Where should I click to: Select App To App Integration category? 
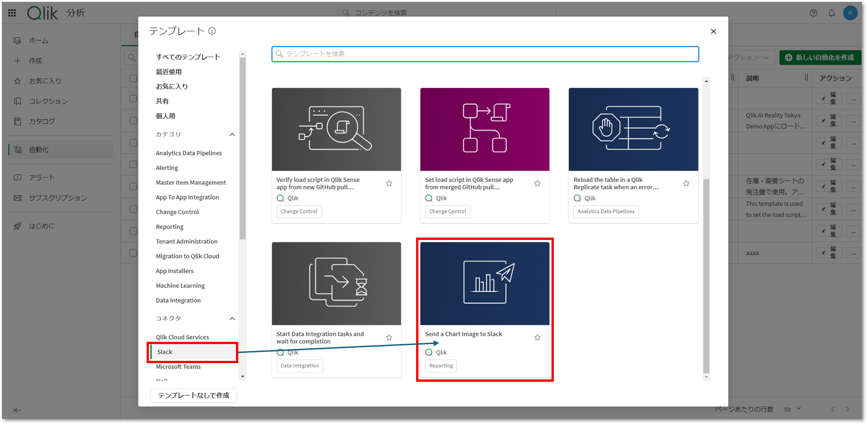(187, 197)
